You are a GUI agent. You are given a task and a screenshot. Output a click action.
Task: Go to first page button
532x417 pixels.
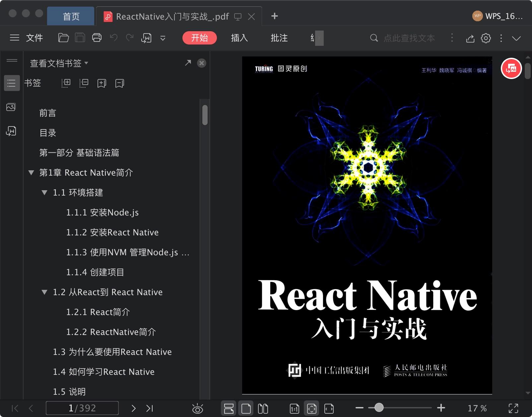(15, 408)
